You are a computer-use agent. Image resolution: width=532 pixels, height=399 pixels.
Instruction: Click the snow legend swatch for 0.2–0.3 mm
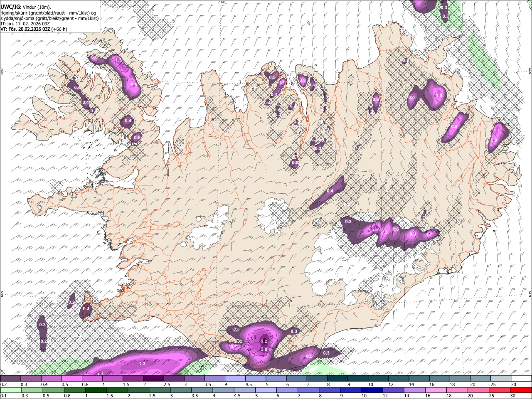pos(11,379)
